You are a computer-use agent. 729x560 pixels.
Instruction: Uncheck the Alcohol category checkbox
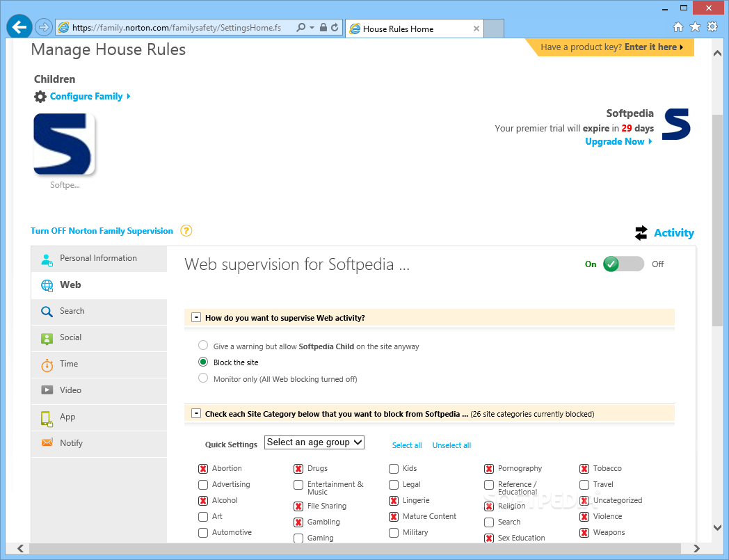tap(203, 501)
